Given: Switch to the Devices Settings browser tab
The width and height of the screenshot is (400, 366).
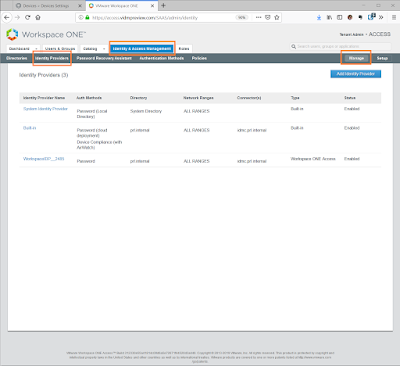Looking at the screenshot, I should [49, 6].
